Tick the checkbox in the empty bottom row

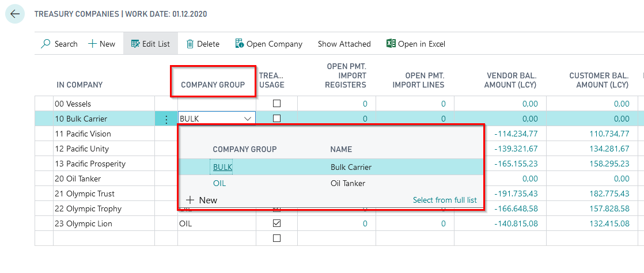[x=276, y=238]
